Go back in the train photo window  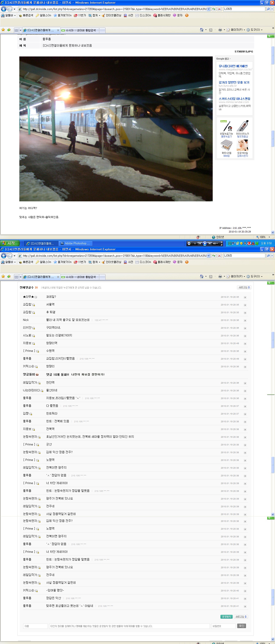tap(3, 9)
